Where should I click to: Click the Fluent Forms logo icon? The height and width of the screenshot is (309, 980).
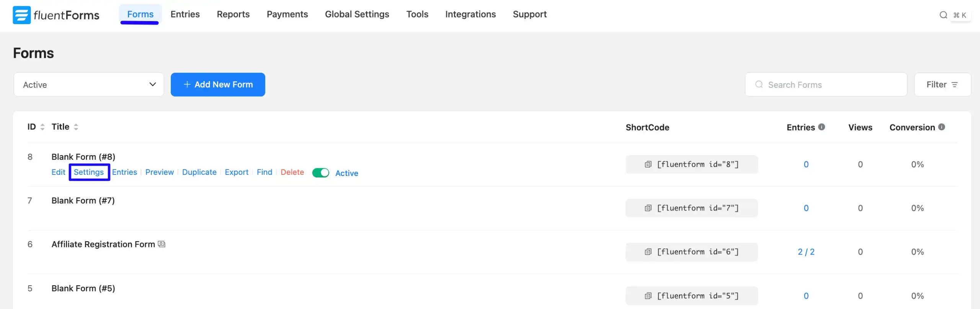21,15
